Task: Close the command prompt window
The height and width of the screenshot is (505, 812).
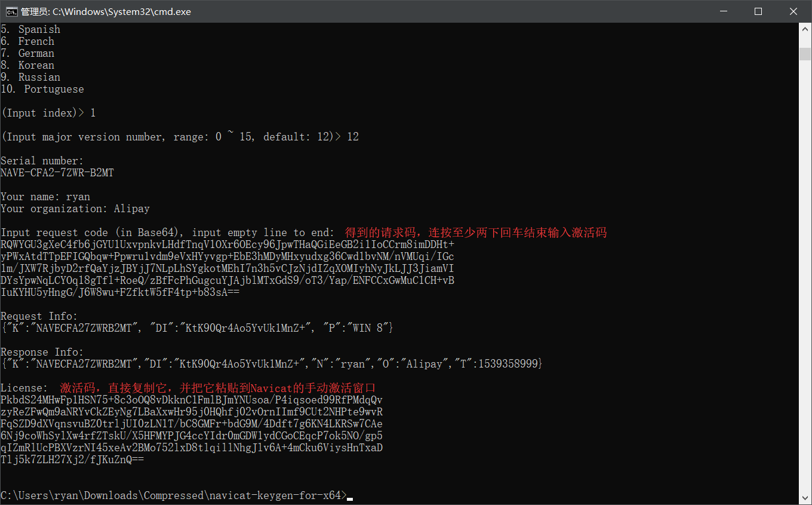Action: pyautogui.click(x=793, y=11)
